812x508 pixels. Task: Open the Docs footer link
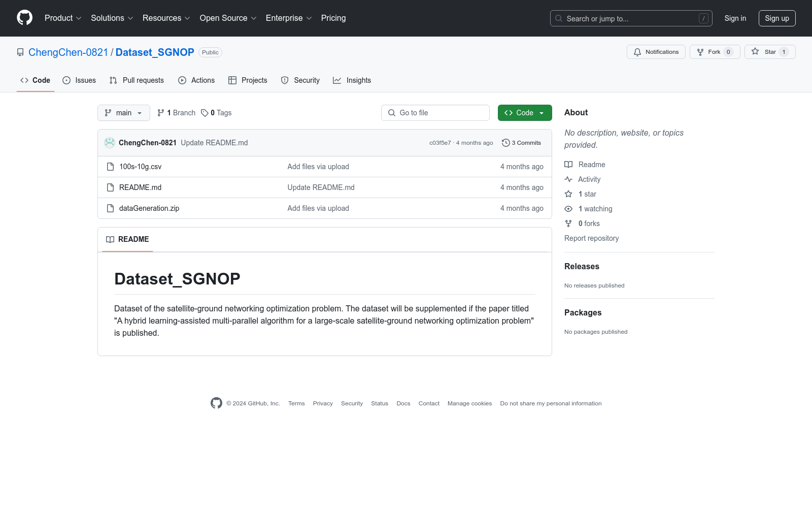point(403,403)
